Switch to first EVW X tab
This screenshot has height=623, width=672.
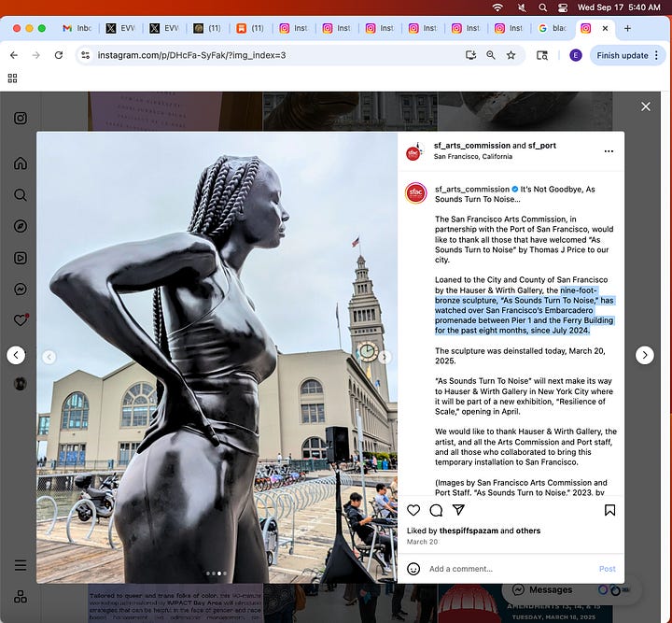tap(120, 28)
